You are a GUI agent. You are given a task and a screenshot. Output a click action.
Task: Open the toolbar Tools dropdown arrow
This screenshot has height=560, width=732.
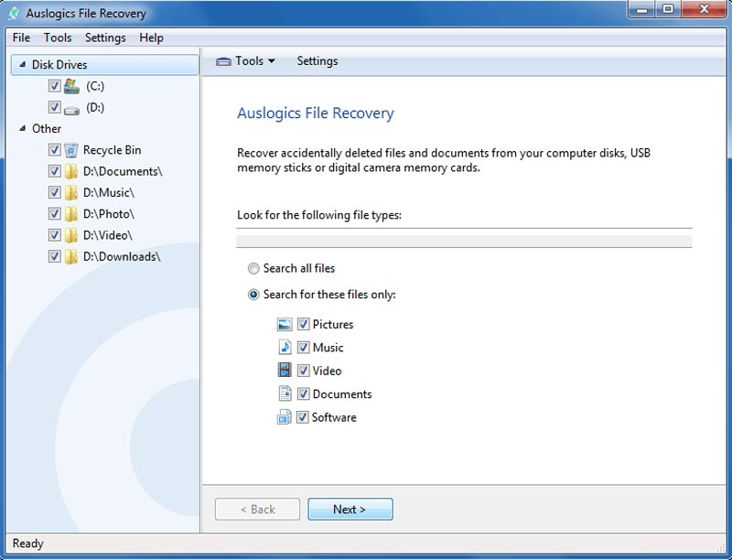coord(271,61)
